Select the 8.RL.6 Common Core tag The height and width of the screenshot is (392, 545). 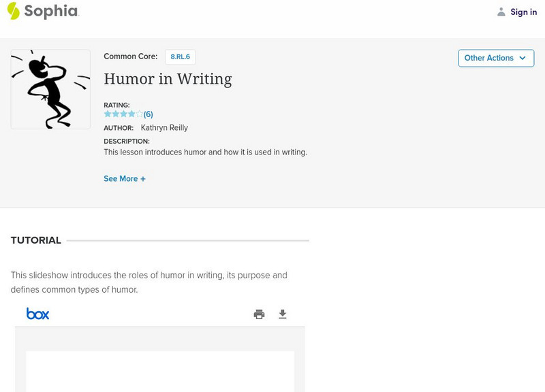coord(181,57)
